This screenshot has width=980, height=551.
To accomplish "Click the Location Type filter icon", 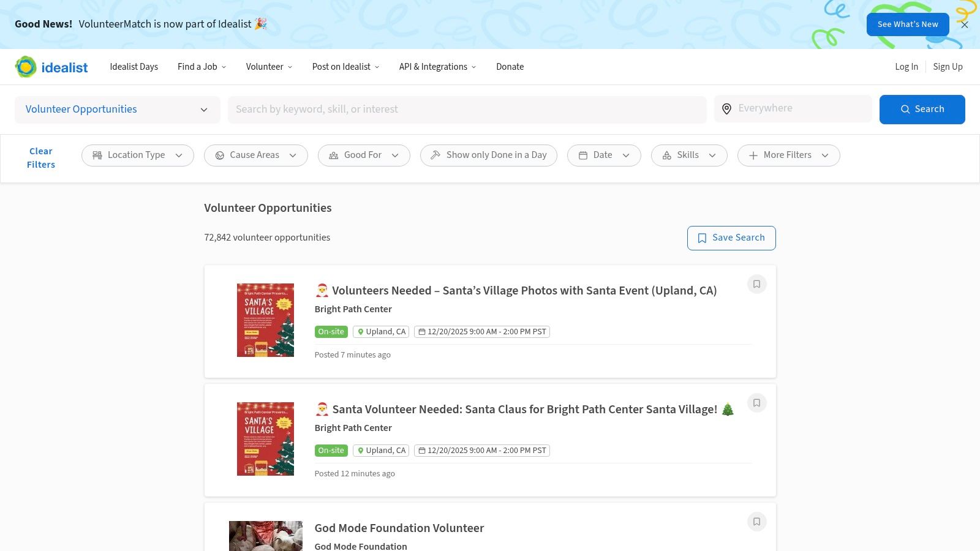I will [97, 156].
